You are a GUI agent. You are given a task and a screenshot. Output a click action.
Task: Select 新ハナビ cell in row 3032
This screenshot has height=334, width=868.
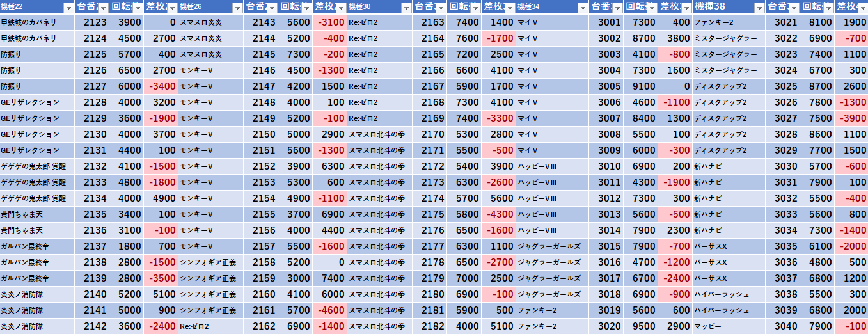[729, 198]
